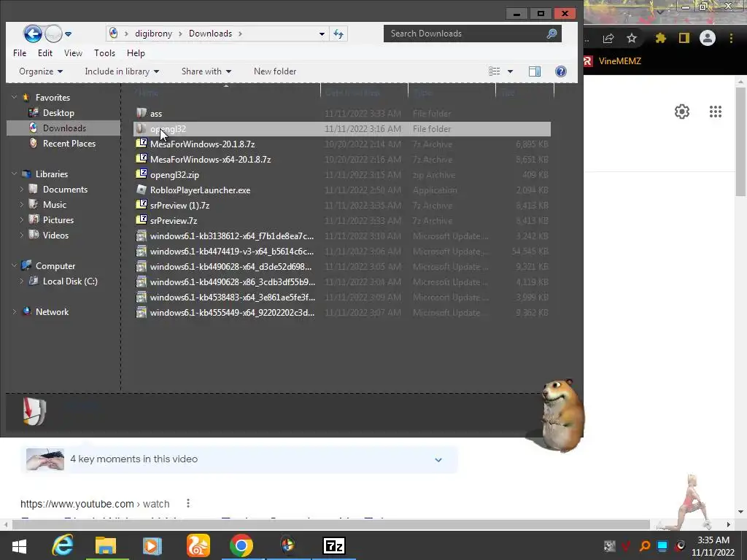Select Desktop in Favorites
This screenshot has width=747, height=560.
58,113
